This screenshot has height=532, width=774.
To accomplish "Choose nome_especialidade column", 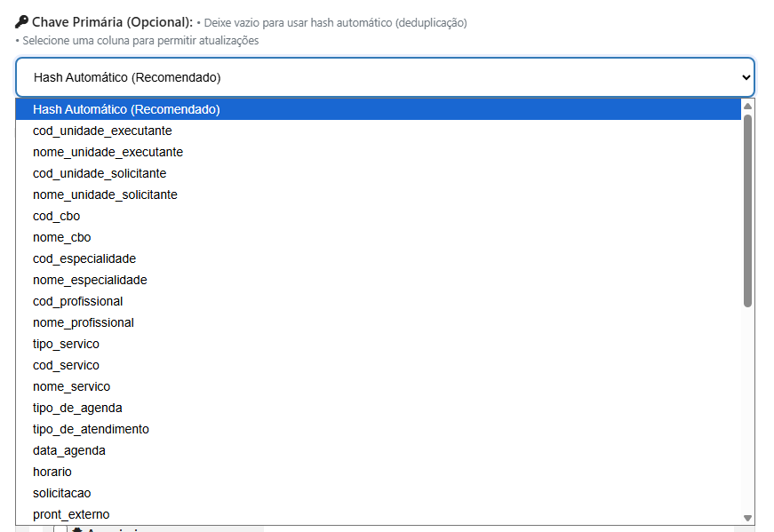I will (90, 280).
